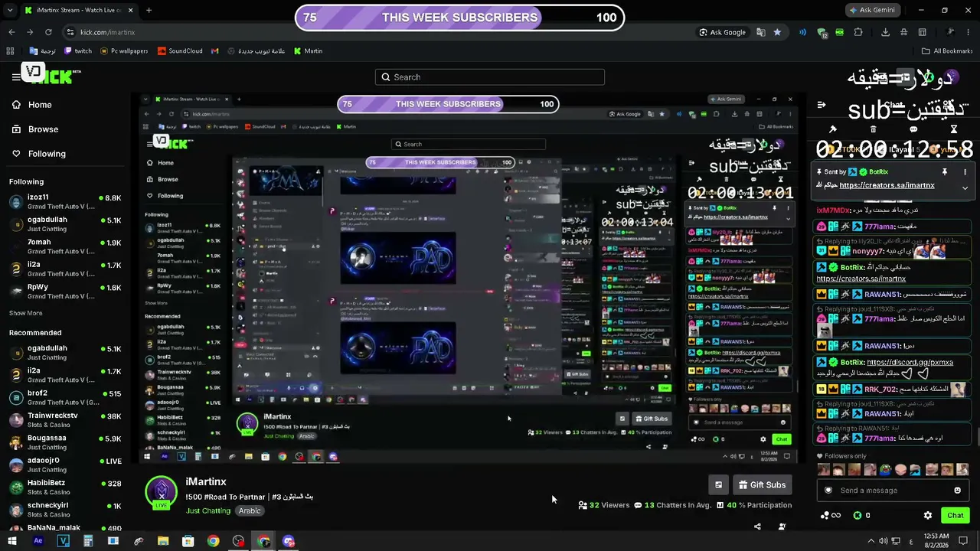Click the Chrome back arrow
The height and width of the screenshot is (551, 980).
(x=11, y=32)
